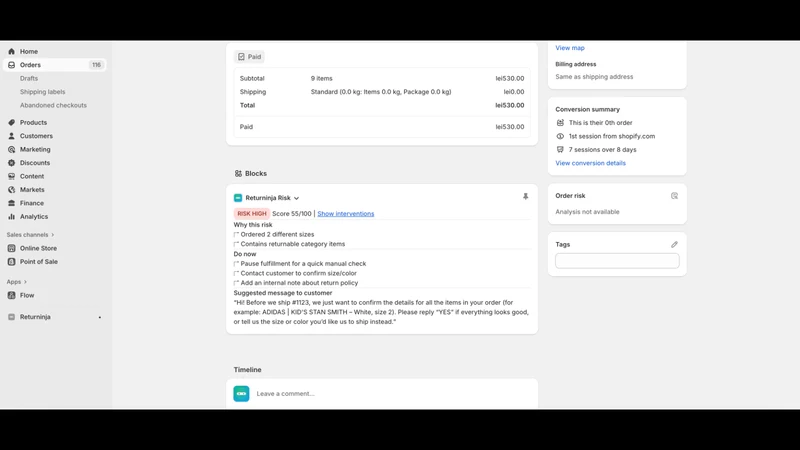Click the sessions icon beside 7 sessions
This screenshot has height=450, width=800.
560,149
